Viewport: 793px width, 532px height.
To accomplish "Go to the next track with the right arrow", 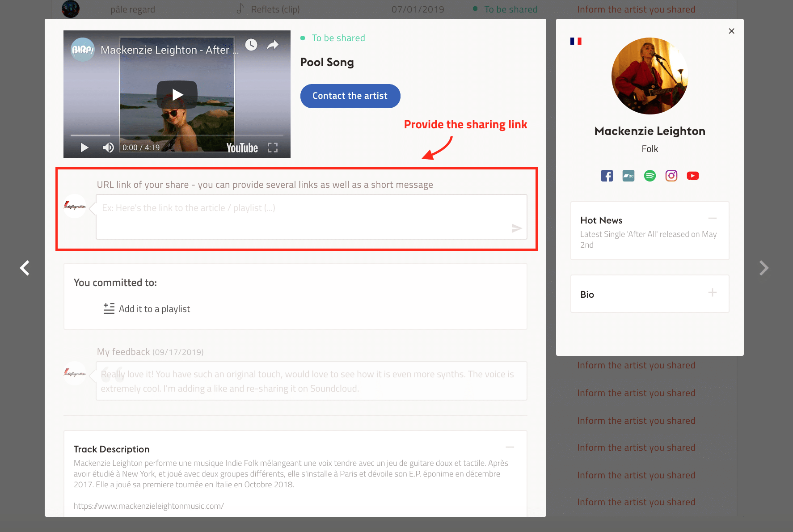I will pyautogui.click(x=764, y=268).
